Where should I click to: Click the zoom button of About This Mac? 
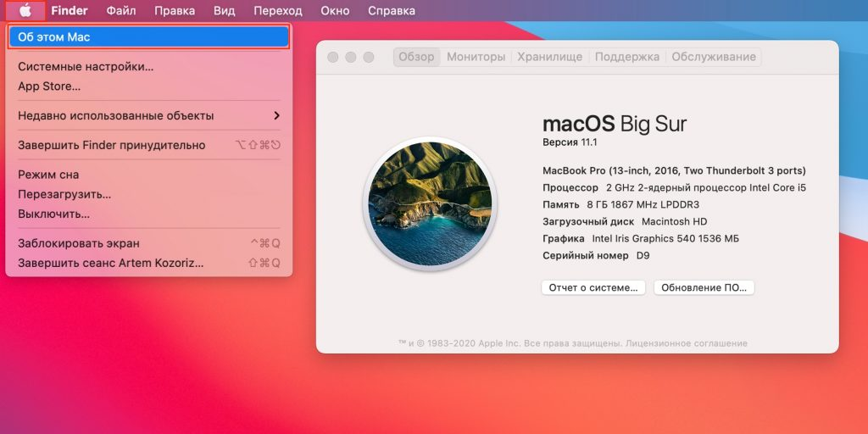pyautogui.click(x=369, y=57)
